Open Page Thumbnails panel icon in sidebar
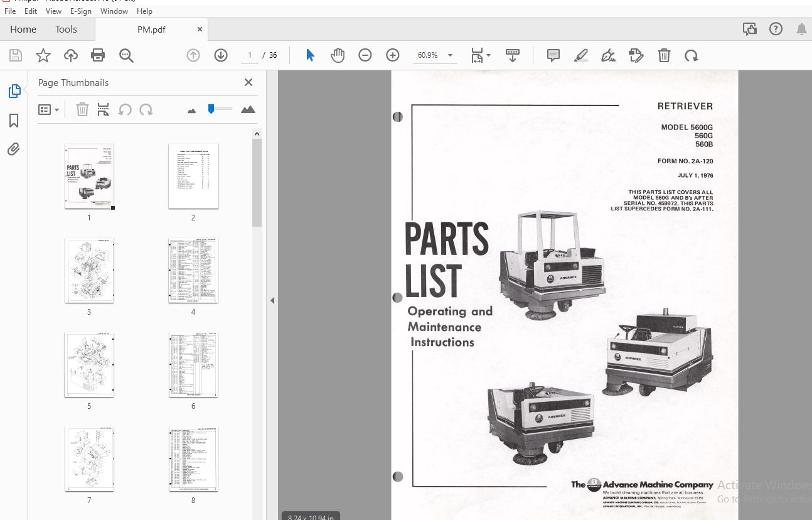Screen dimensions: 812x520 click(14, 91)
